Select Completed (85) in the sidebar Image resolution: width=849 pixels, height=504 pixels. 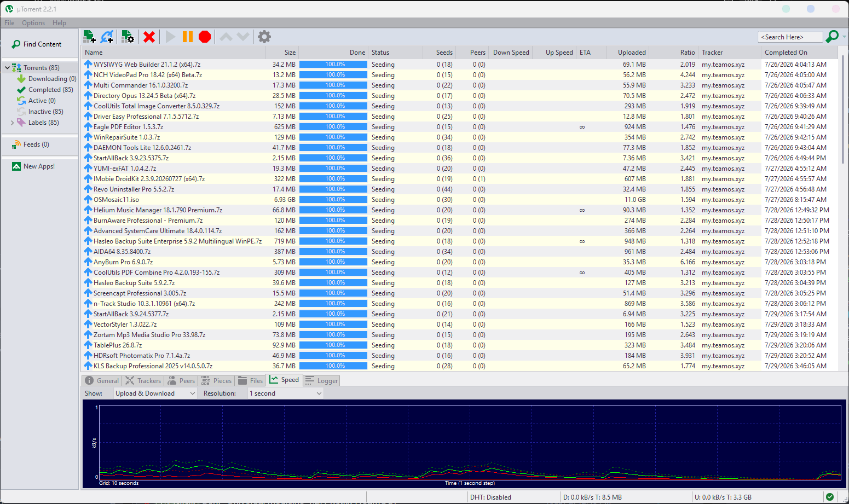[x=45, y=90]
